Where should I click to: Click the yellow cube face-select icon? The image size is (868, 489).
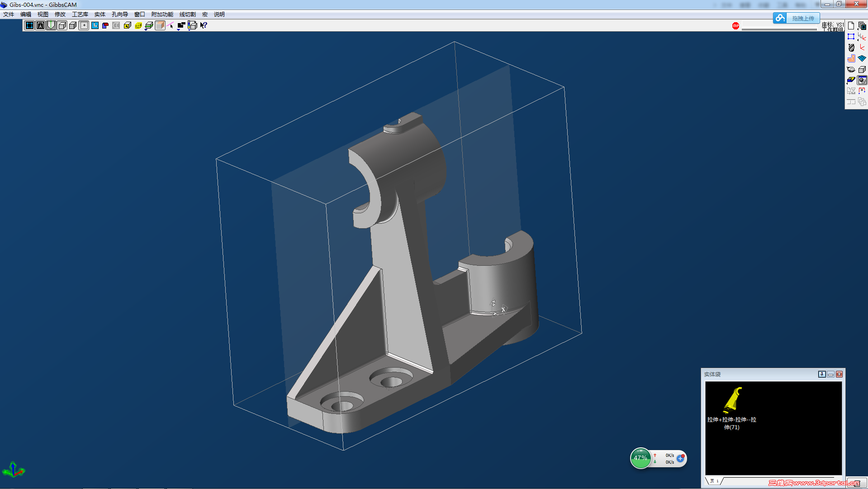127,25
